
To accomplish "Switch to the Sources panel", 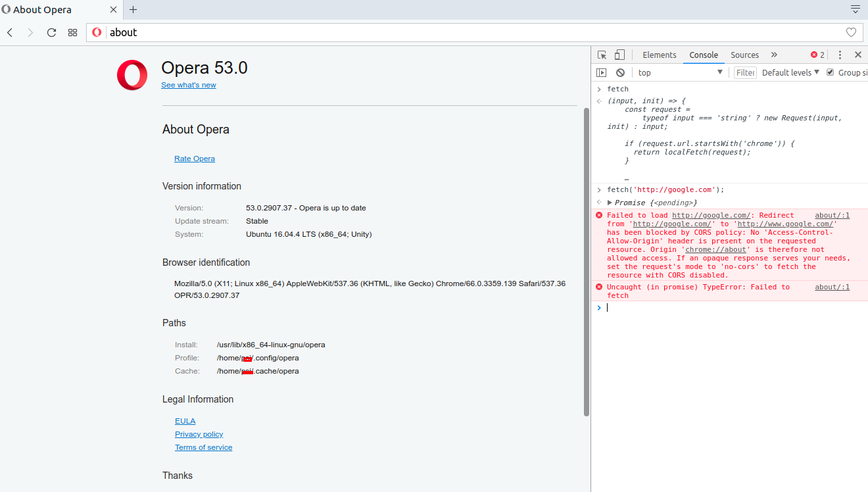I will point(744,55).
